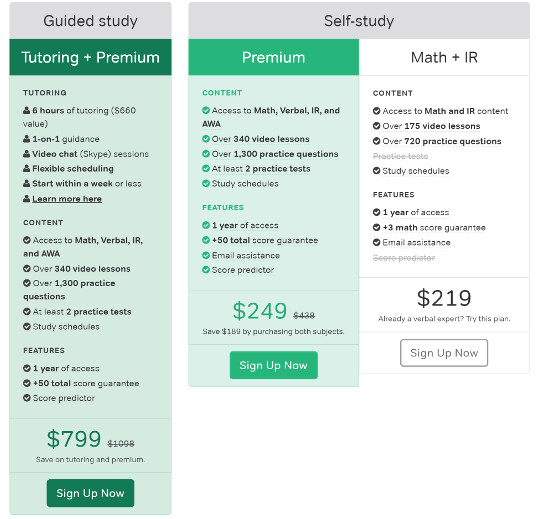Click Sign Up Now for the $219 Math + IR plan
The image size is (553, 519).
coord(444,353)
